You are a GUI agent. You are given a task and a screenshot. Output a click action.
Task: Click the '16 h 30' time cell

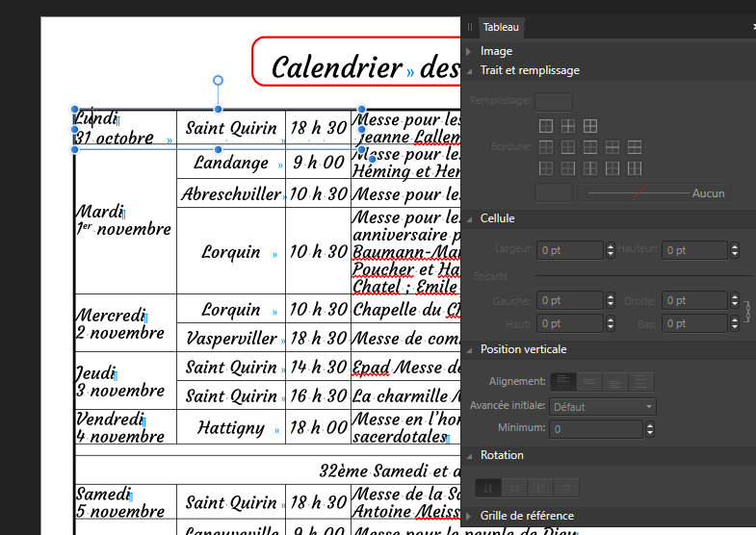coord(318,395)
